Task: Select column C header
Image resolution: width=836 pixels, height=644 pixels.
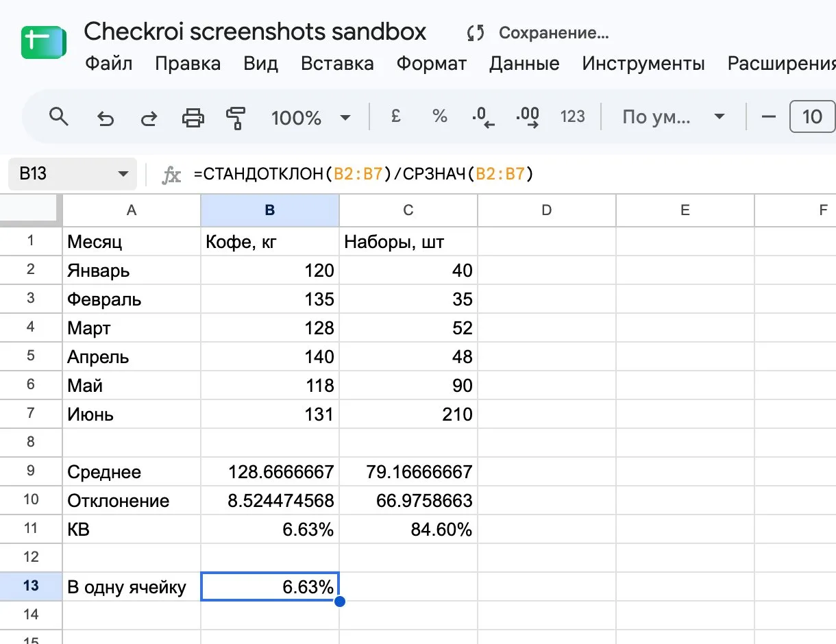Action: [x=408, y=210]
